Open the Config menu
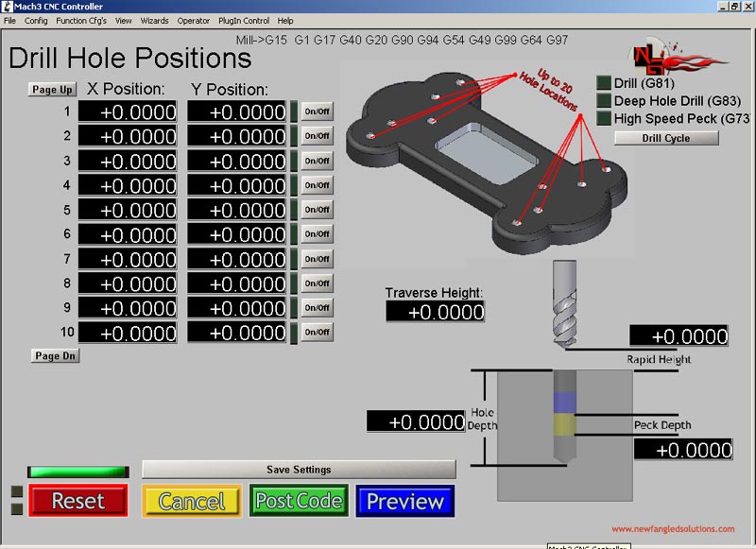Screen dimensions: 756x549 click(36, 21)
